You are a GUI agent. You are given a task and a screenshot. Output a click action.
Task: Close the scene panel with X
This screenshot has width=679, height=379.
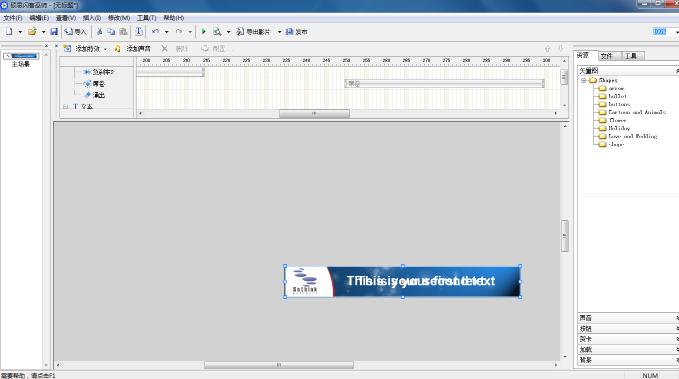(46, 45)
